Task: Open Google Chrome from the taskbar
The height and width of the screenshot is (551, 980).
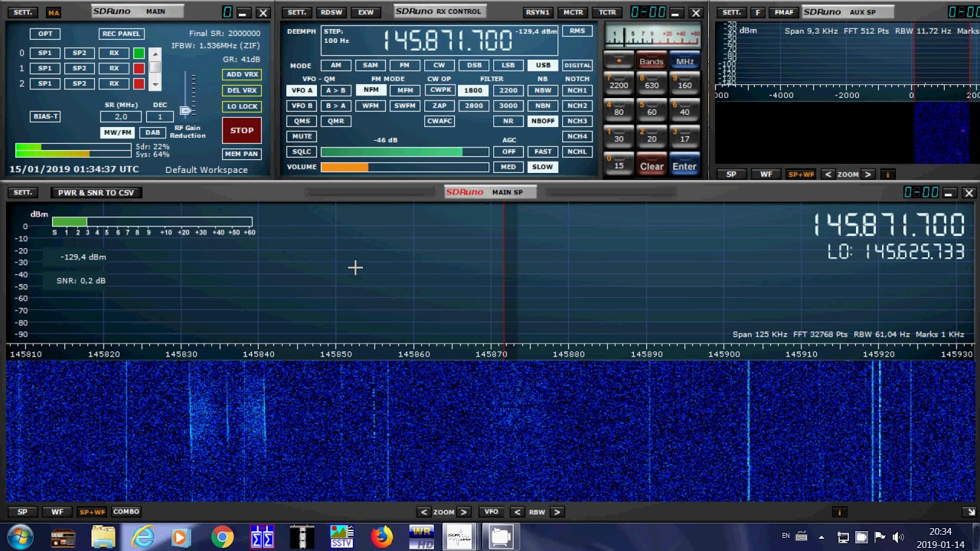Action: pos(223,537)
